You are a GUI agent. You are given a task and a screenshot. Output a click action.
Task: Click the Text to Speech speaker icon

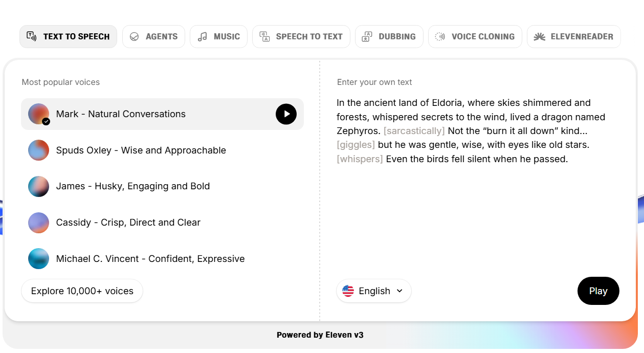coord(32,36)
